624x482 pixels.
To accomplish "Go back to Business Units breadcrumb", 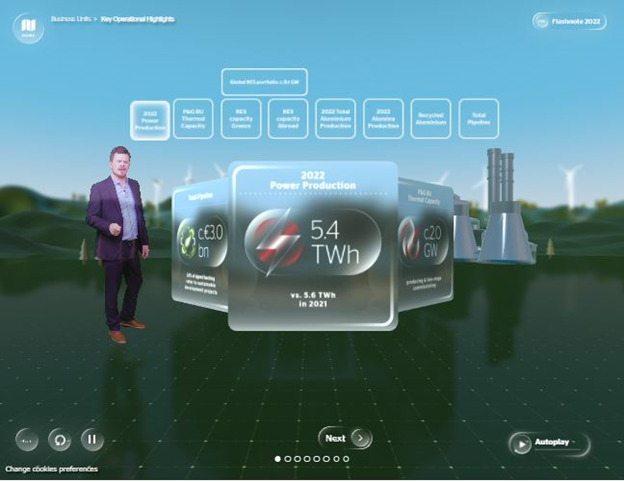I will [x=71, y=19].
